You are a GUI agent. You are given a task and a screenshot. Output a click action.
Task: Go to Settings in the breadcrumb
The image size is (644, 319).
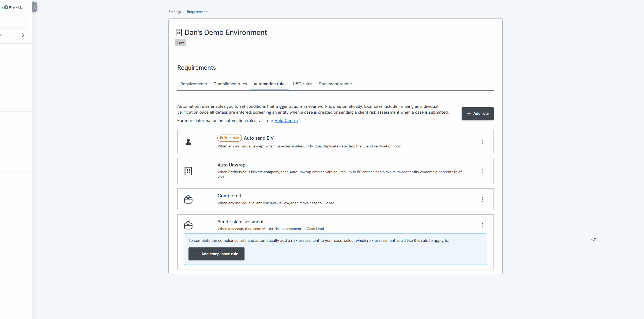click(x=175, y=12)
